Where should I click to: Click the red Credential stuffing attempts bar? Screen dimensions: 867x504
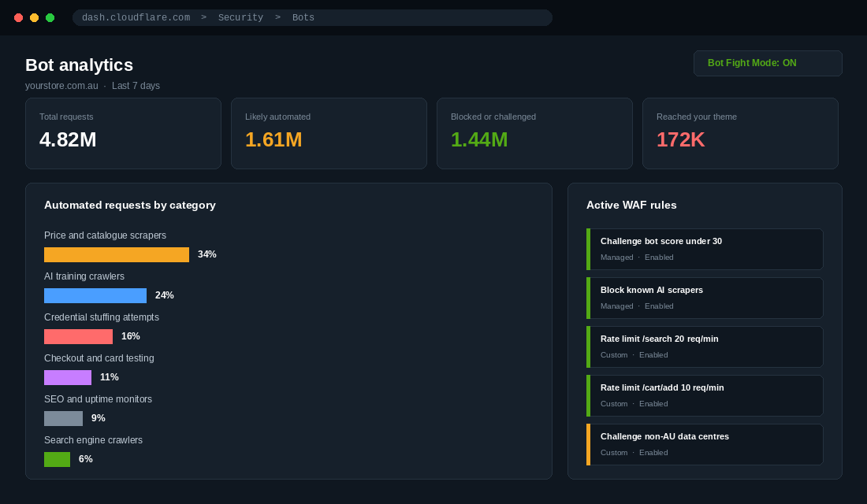click(79, 336)
